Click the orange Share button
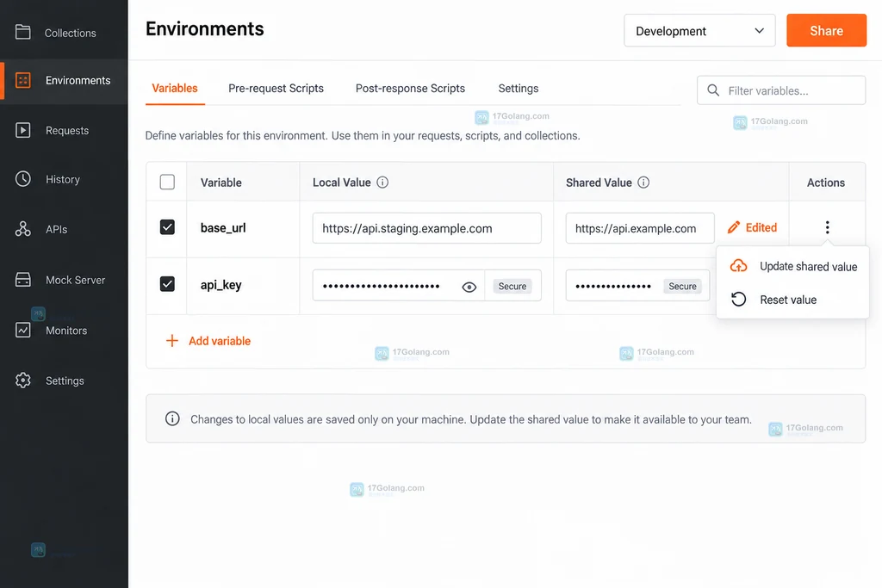Viewport: 882px width, 588px height. tap(826, 30)
